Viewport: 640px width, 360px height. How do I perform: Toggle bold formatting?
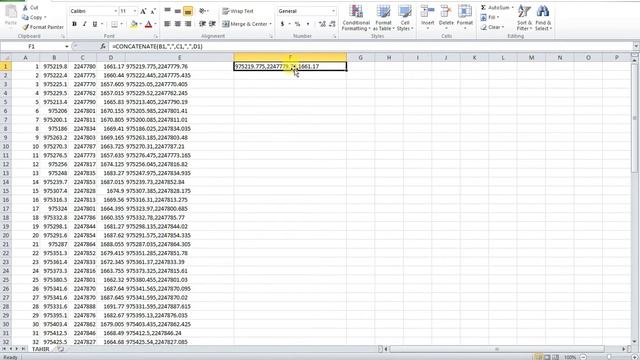click(x=74, y=24)
